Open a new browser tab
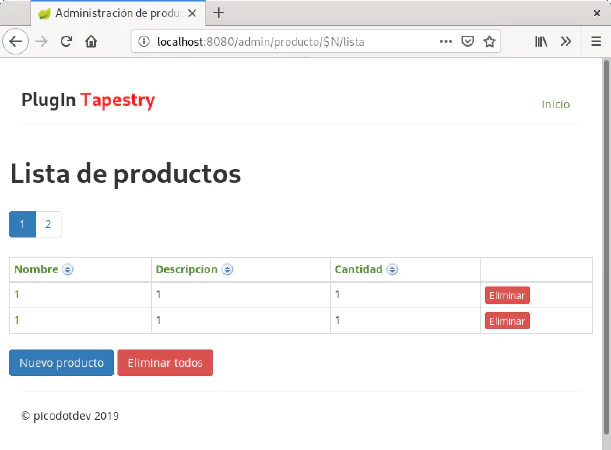611x450 pixels. [219, 13]
